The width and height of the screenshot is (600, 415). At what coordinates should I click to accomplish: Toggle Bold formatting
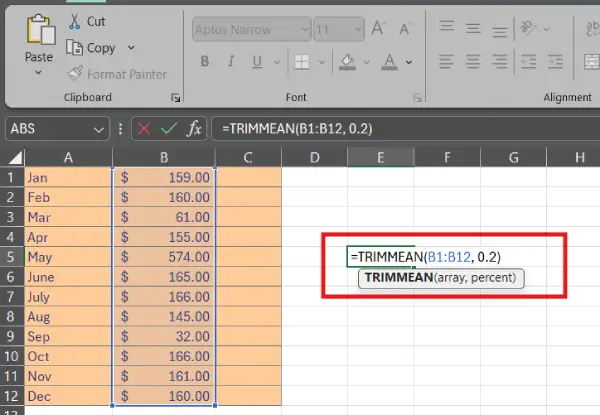[x=205, y=61]
